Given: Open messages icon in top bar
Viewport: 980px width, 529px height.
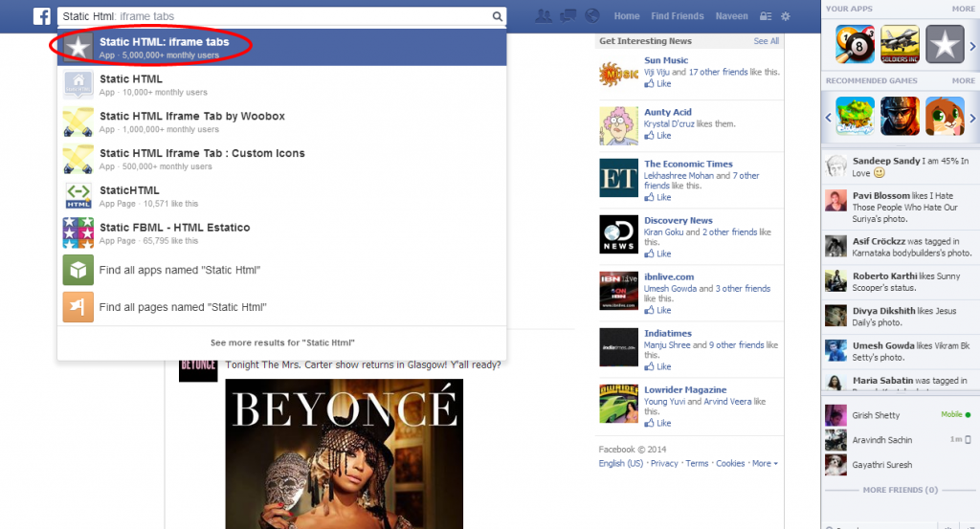Looking at the screenshot, I should pos(568,16).
